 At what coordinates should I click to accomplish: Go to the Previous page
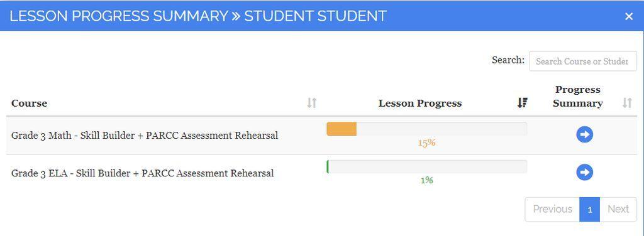coord(552,209)
